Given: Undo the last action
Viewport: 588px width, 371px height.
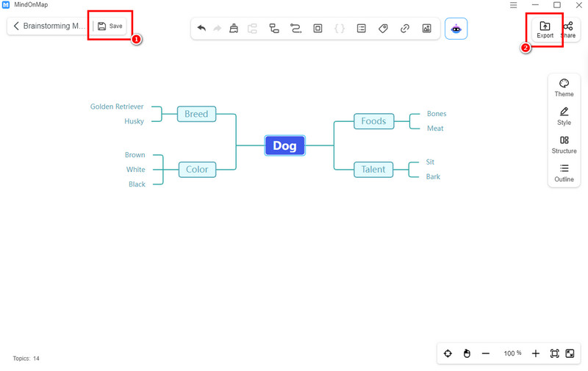Looking at the screenshot, I should click(x=201, y=29).
